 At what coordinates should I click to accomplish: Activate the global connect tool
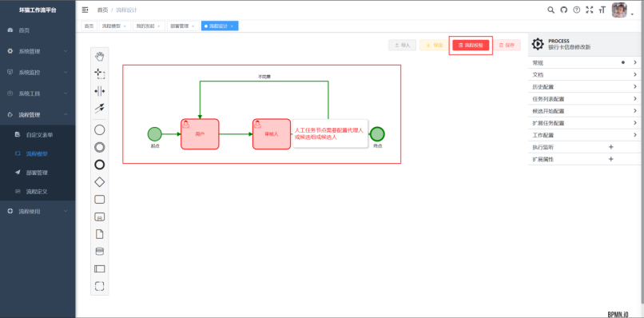coord(99,108)
